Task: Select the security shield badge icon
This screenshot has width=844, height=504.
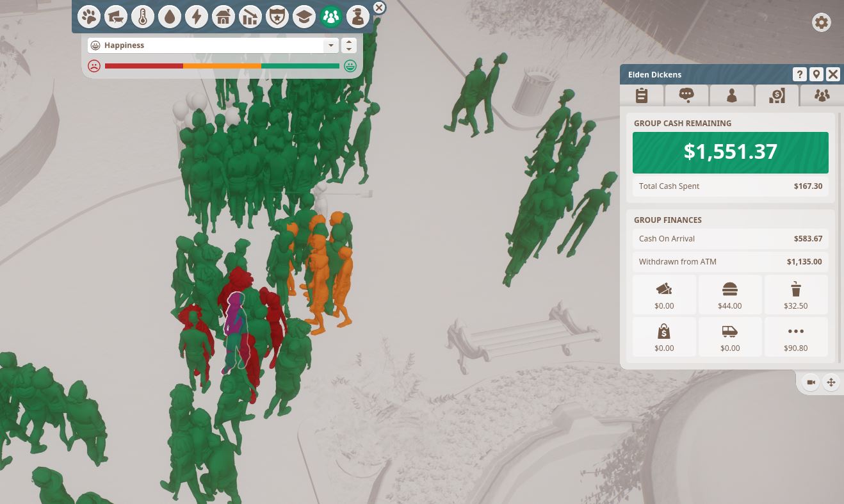Action: [277, 17]
